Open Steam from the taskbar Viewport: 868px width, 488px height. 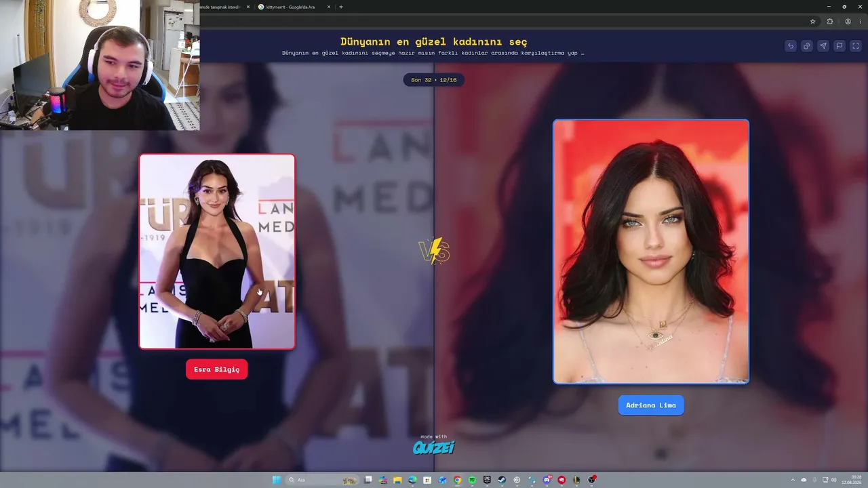point(502,480)
